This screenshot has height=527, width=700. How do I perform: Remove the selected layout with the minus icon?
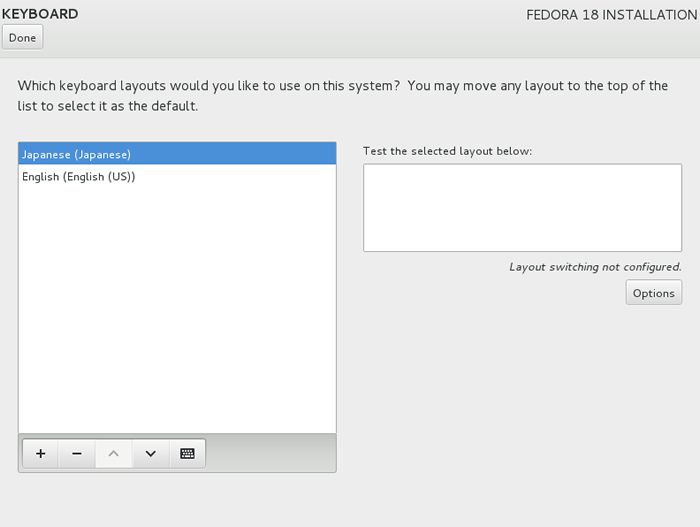[x=77, y=453]
